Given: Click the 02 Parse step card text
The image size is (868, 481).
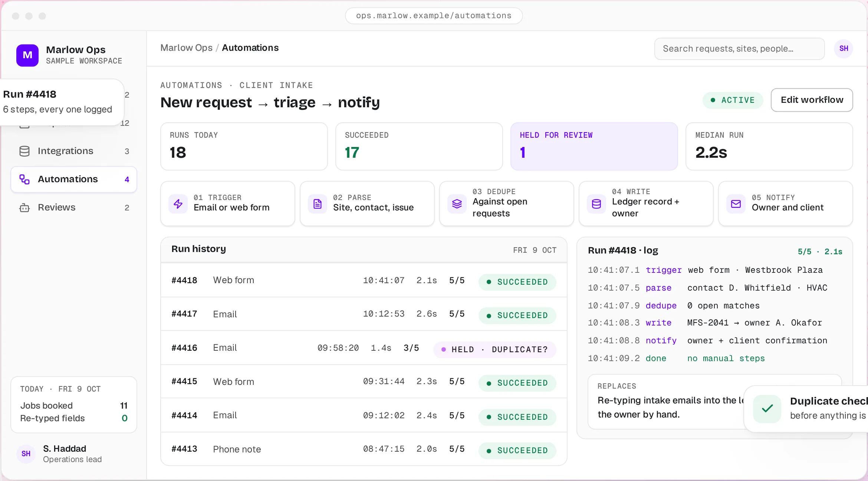Looking at the screenshot, I should point(373,203).
